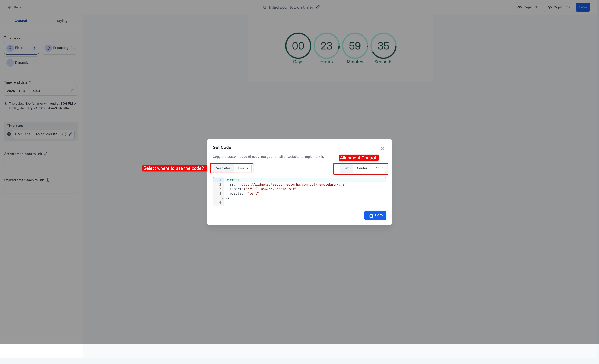
Task: Click the globe icon in Time zone
Action: (9, 134)
